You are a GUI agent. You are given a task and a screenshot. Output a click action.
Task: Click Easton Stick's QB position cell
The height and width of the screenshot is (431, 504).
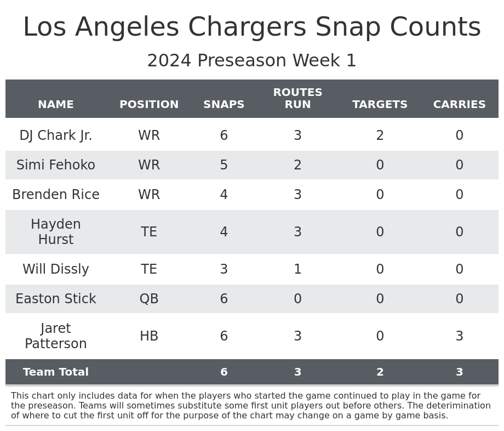pyautogui.click(x=149, y=299)
